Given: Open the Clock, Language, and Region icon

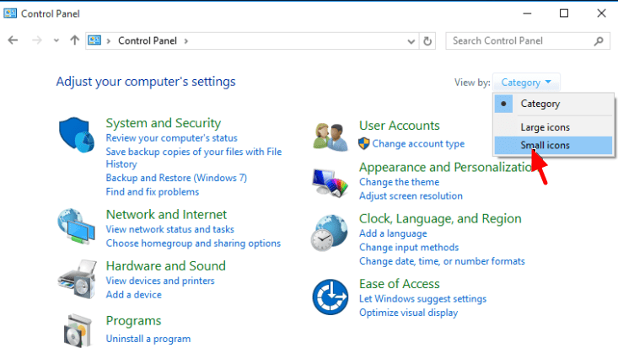Looking at the screenshot, I should click(329, 233).
